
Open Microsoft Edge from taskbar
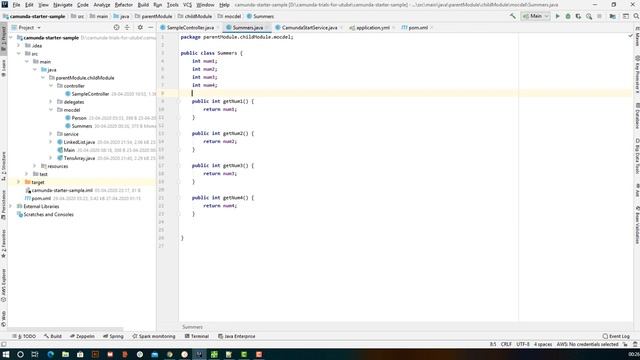click(51, 354)
